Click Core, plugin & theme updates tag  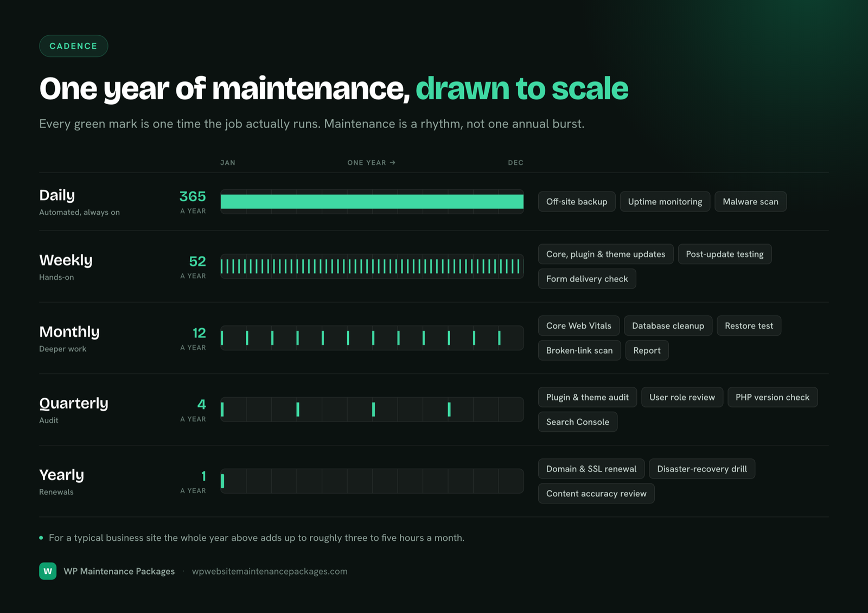tap(605, 254)
